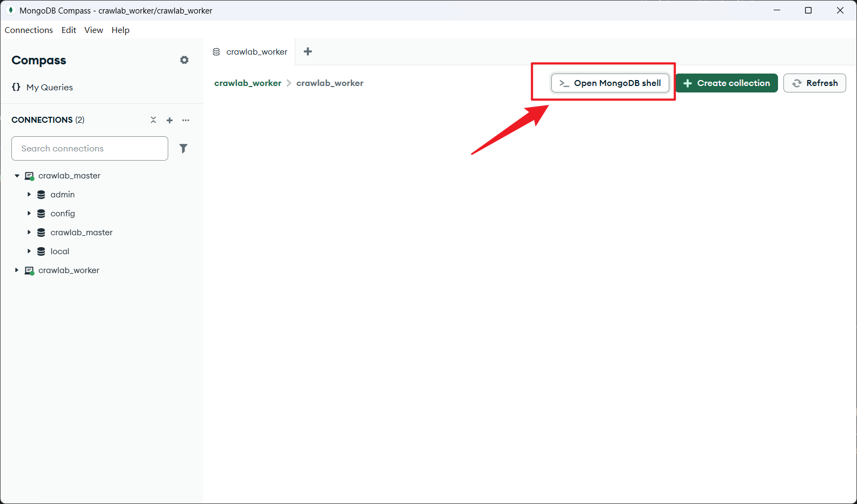Select the config database row
The height and width of the screenshot is (504, 857).
[x=102, y=214]
